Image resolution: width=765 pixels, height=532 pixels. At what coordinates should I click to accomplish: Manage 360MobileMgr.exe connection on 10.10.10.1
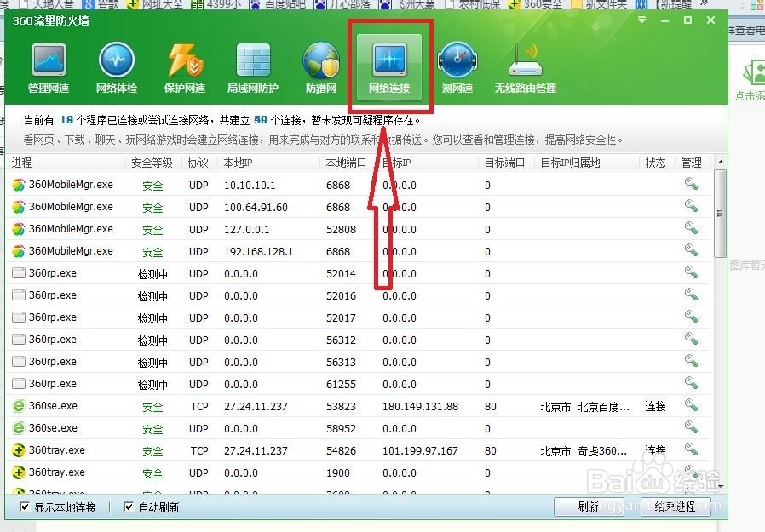691,184
